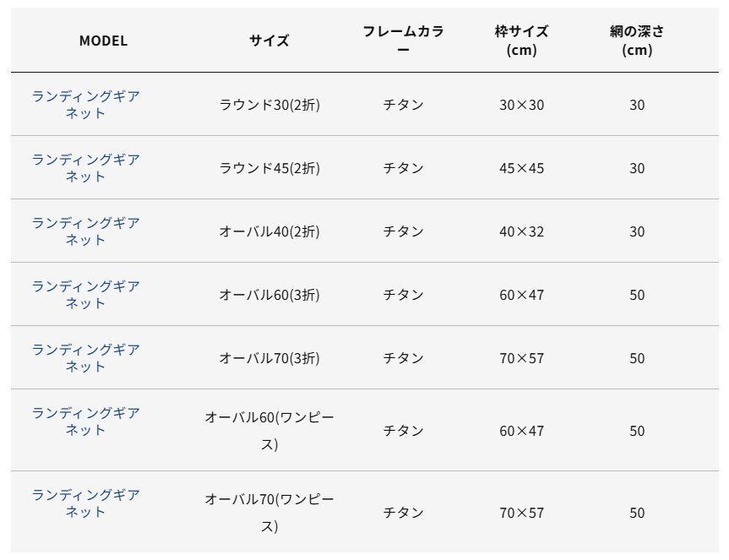Open ランディングギアネット link for オーバル70(3折)
Image resolution: width=729 pixels, height=560 pixels.
(x=85, y=358)
